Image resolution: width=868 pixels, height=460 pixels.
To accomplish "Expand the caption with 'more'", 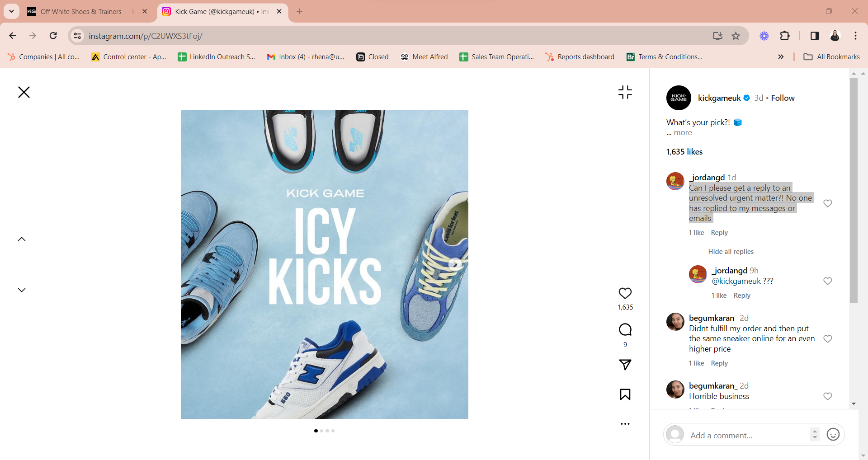I will [683, 133].
